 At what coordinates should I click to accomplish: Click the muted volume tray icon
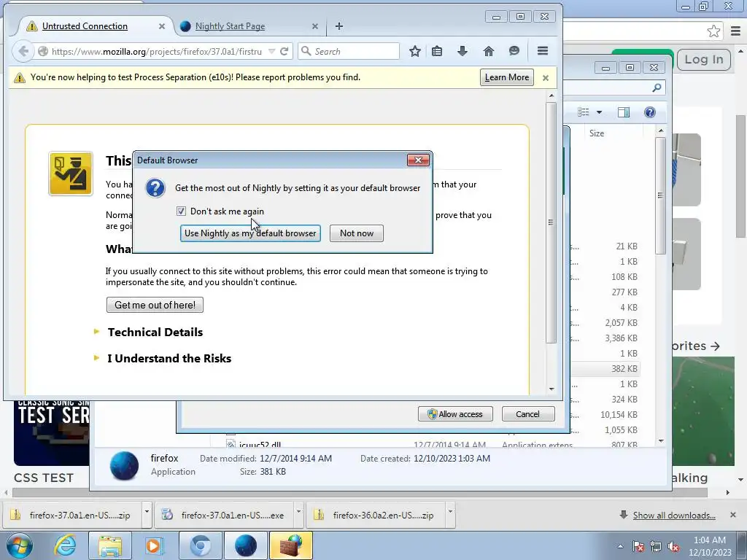click(673, 547)
